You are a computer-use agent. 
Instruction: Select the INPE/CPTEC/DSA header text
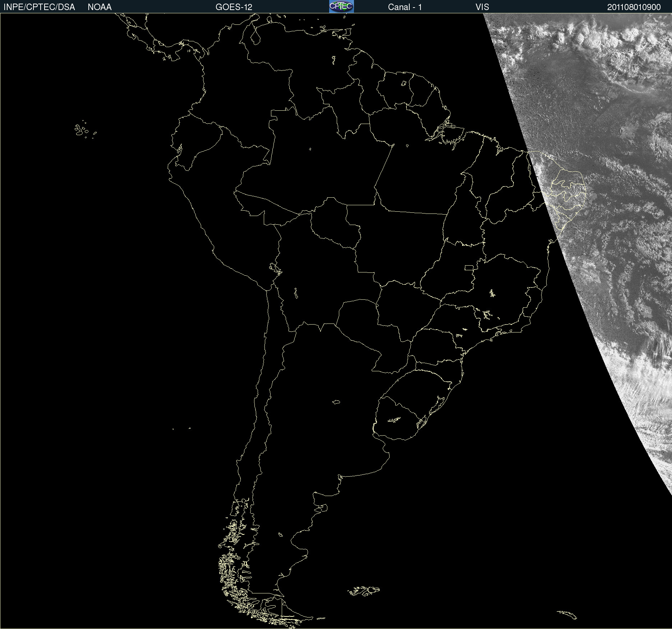[x=39, y=7]
